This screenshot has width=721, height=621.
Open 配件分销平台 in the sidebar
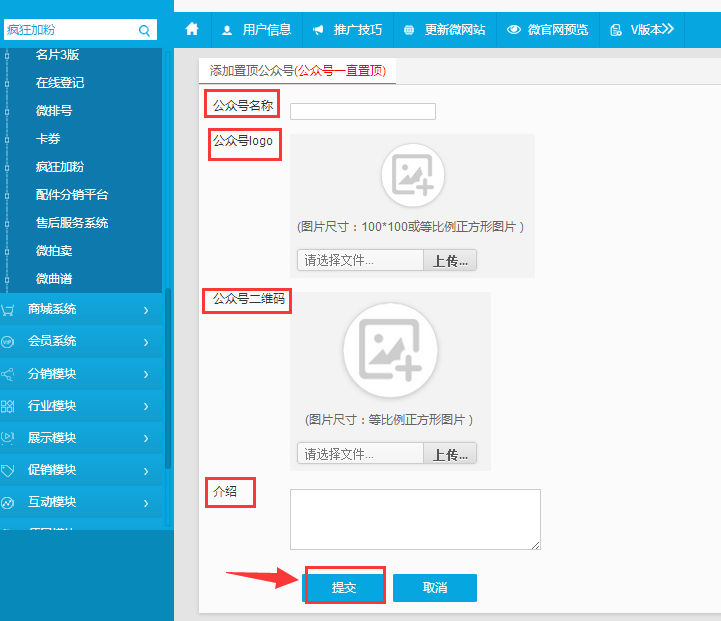[x=72, y=195]
